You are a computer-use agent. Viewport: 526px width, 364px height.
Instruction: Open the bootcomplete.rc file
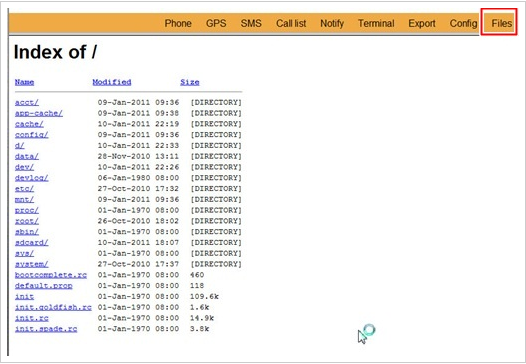51,275
